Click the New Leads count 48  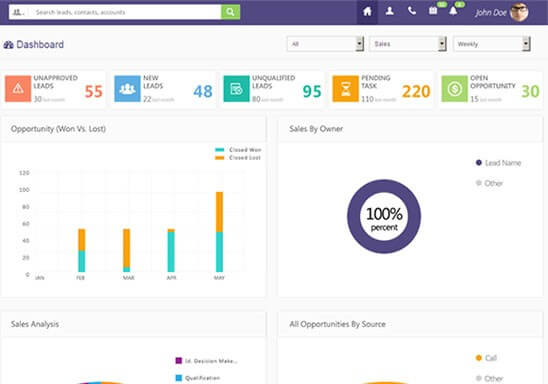tap(203, 92)
